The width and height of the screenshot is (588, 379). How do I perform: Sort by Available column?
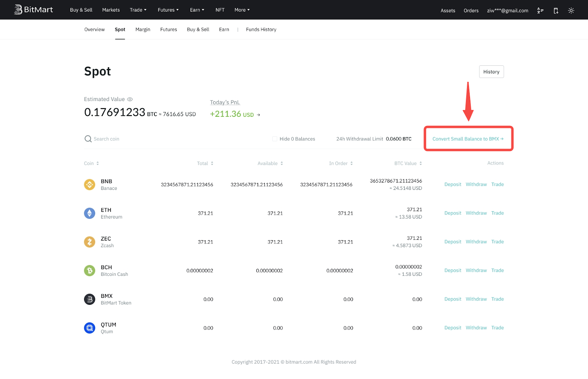270,163
